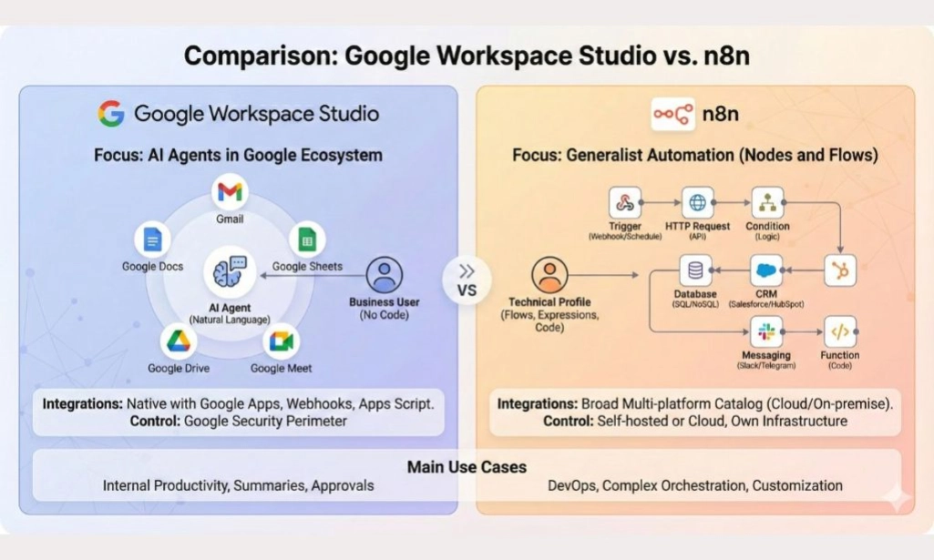
Task: Click the 'Google Workspace Studio' heading
Action: pos(256,113)
